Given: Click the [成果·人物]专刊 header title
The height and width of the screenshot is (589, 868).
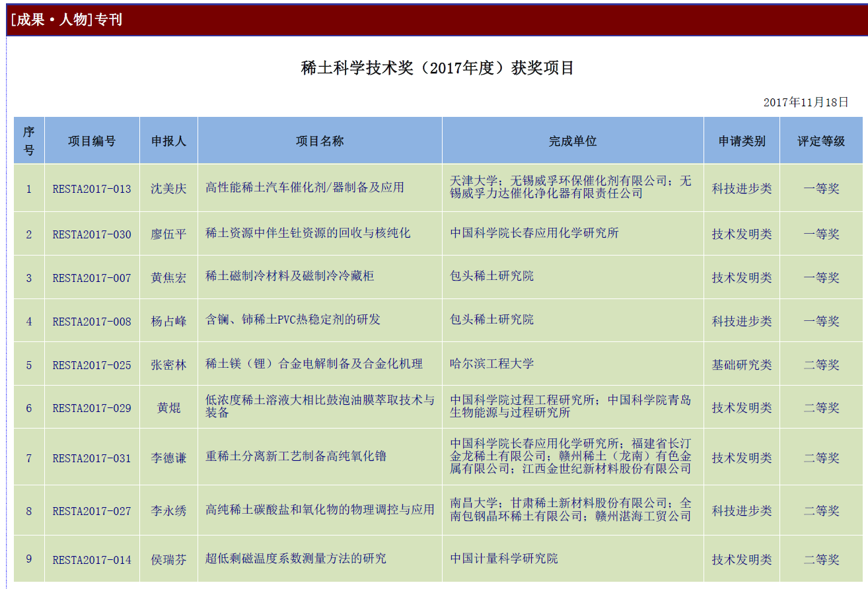Looking at the screenshot, I should [x=66, y=20].
